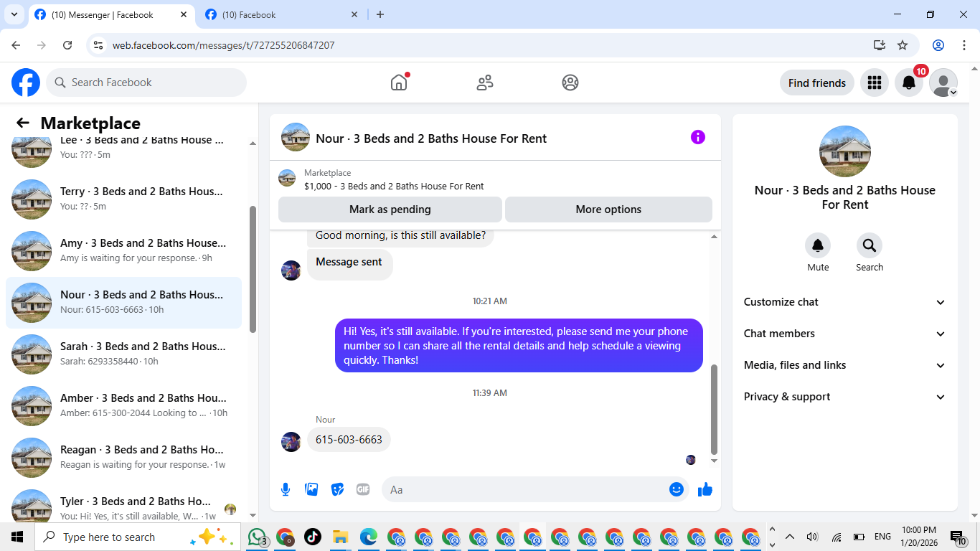Click the More options button
Viewport: 980px width, 551px height.
(x=608, y=209)
